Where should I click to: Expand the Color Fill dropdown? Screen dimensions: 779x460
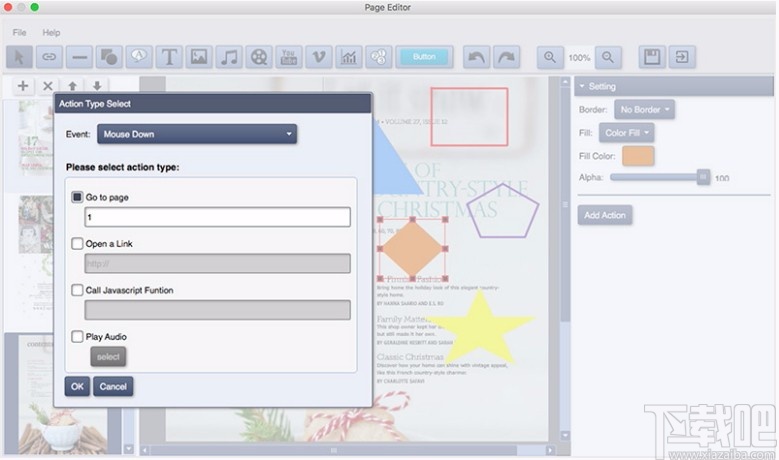[x=626, y=133]
